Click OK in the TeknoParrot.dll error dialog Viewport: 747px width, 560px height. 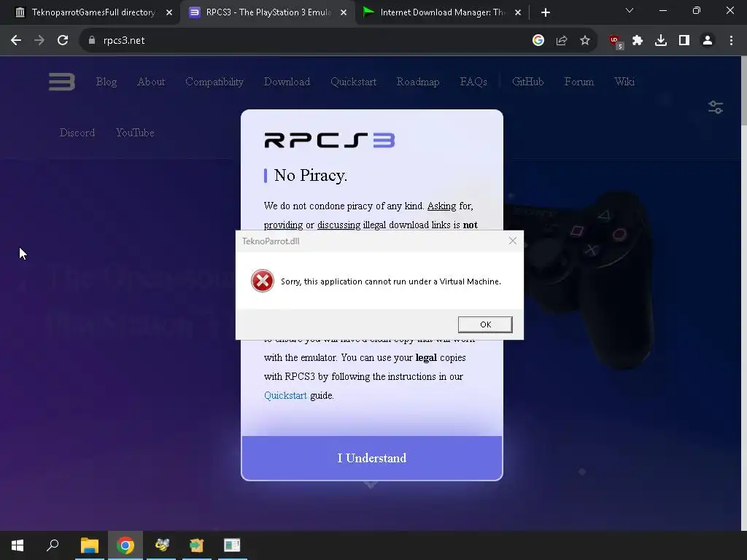coord(485,324)
